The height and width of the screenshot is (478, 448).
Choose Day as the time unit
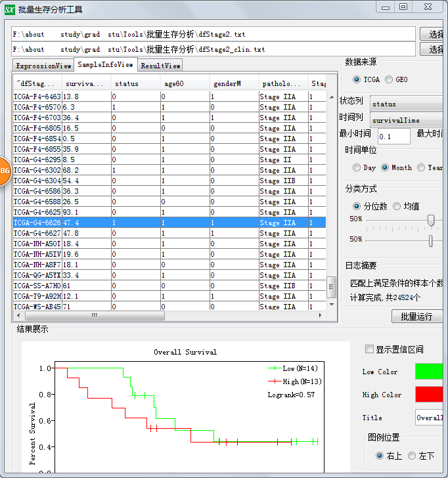click(357, 167)
